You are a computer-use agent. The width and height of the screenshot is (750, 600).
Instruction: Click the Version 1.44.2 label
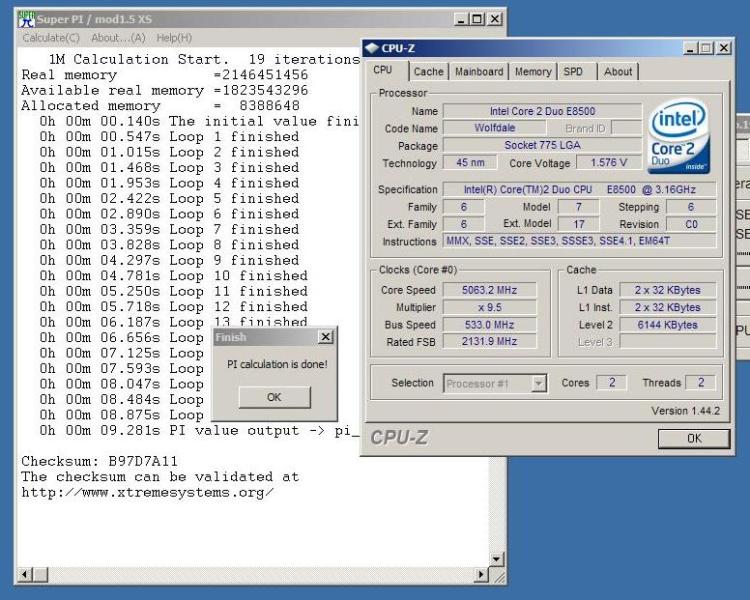[x=685, y=411]
